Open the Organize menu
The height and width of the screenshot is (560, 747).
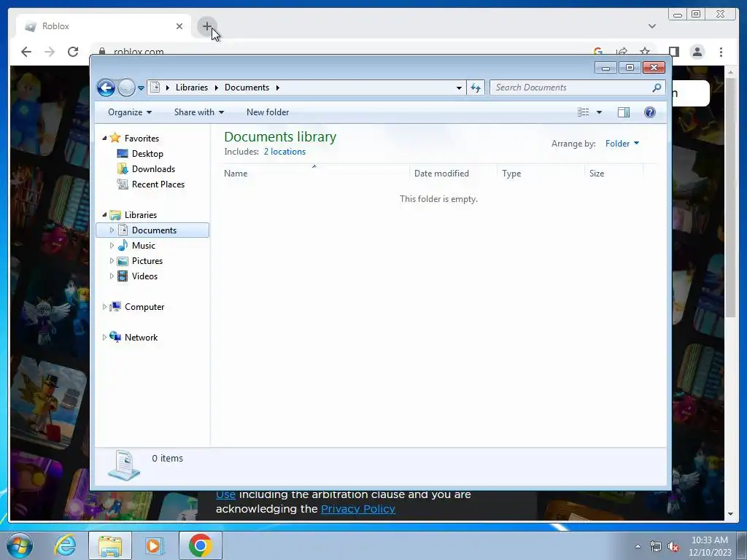coord(130,112)
